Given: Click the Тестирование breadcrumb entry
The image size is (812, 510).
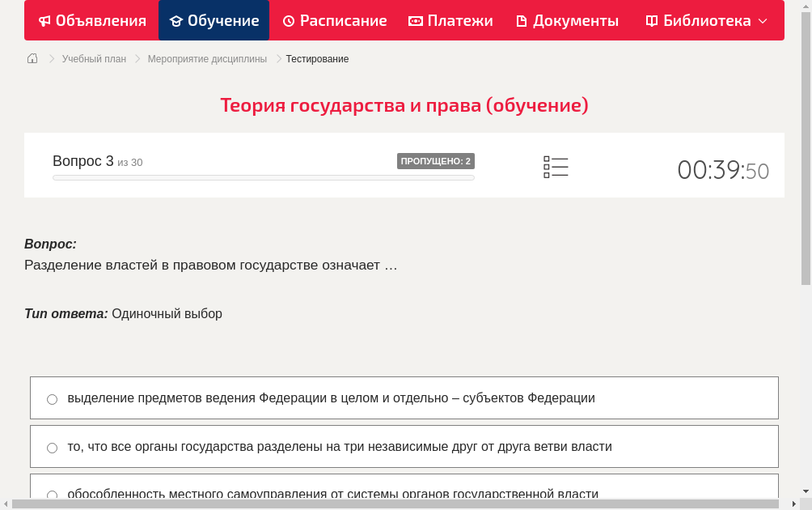Looking at the screenshot, I should pos(315,58).
